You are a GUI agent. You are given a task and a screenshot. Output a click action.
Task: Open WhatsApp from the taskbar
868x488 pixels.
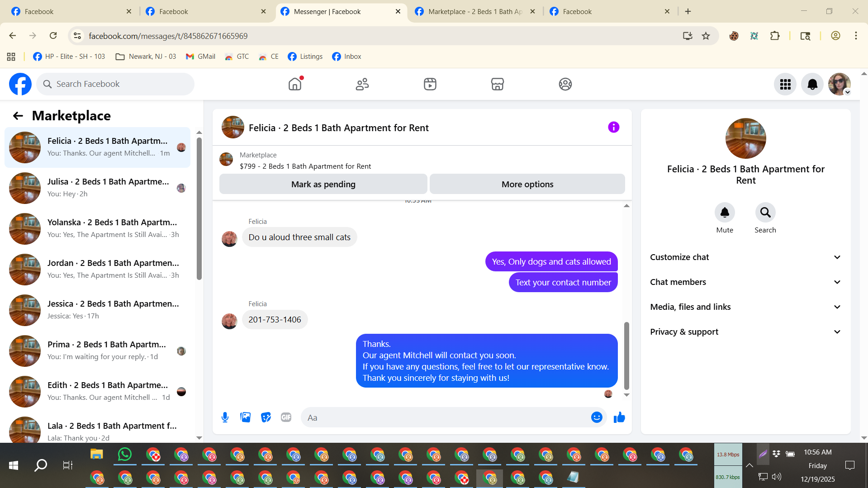124,454
